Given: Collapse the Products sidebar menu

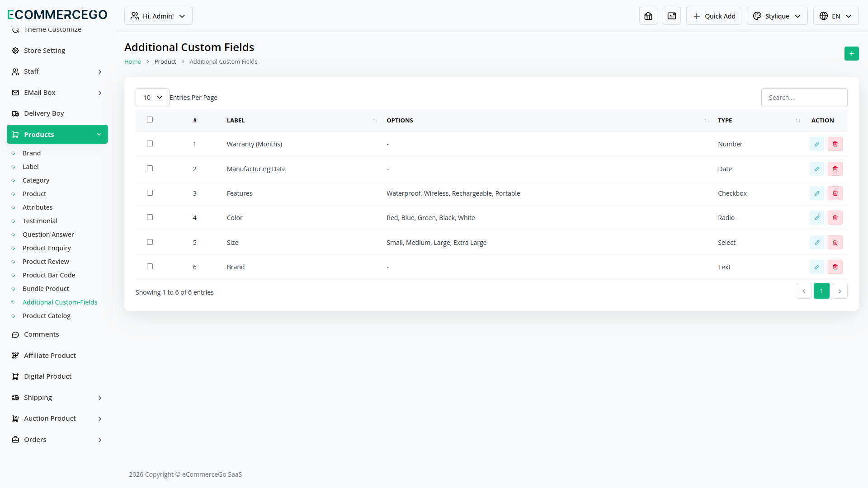Looking at the screenshot, I should tap(57, 134).
